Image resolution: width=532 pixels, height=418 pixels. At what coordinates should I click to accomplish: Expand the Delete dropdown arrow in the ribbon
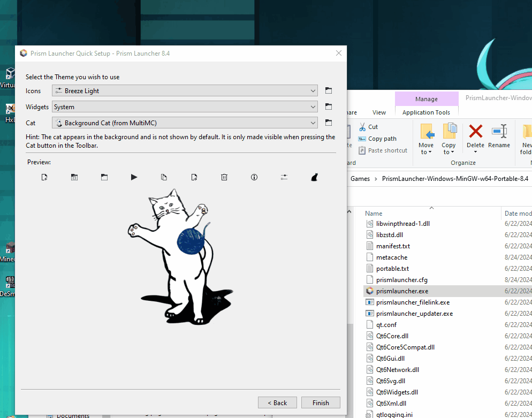(x=475, y=152)
